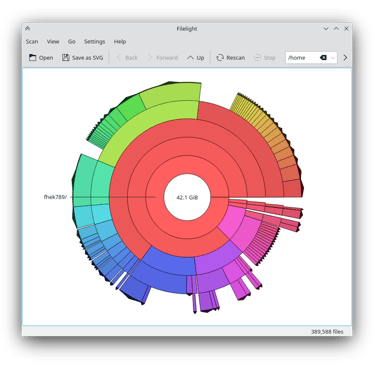The width and height of the screenshot is (375, 369).
Task: Open the Go menu
Action: click(x=72, y=42)
